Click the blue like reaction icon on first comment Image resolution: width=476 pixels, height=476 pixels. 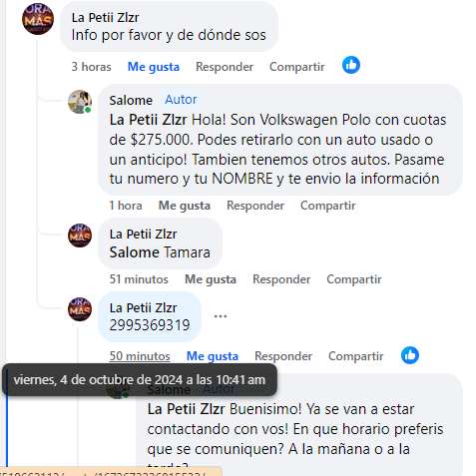pos(351,65)
